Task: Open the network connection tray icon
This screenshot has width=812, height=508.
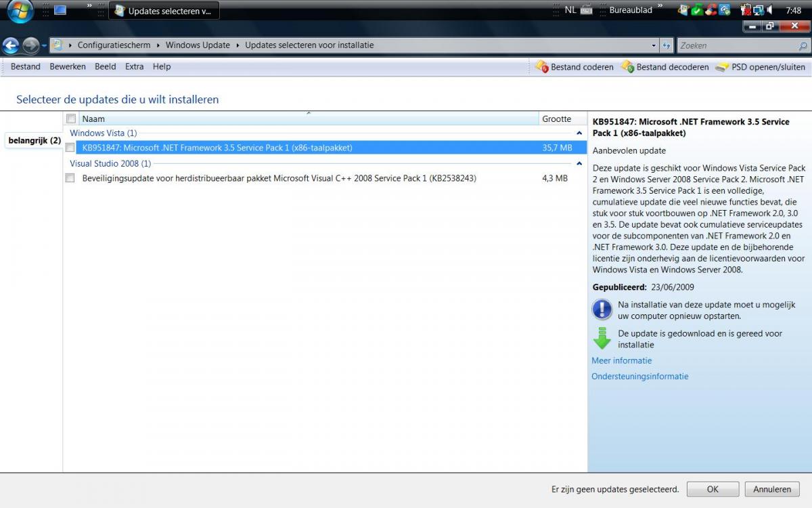Action: click(x=759, y=10)
